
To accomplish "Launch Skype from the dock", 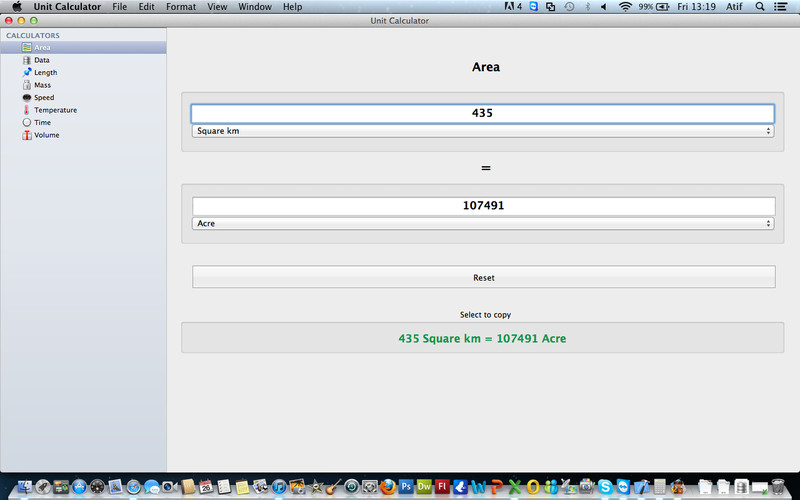I will (605, 487).
